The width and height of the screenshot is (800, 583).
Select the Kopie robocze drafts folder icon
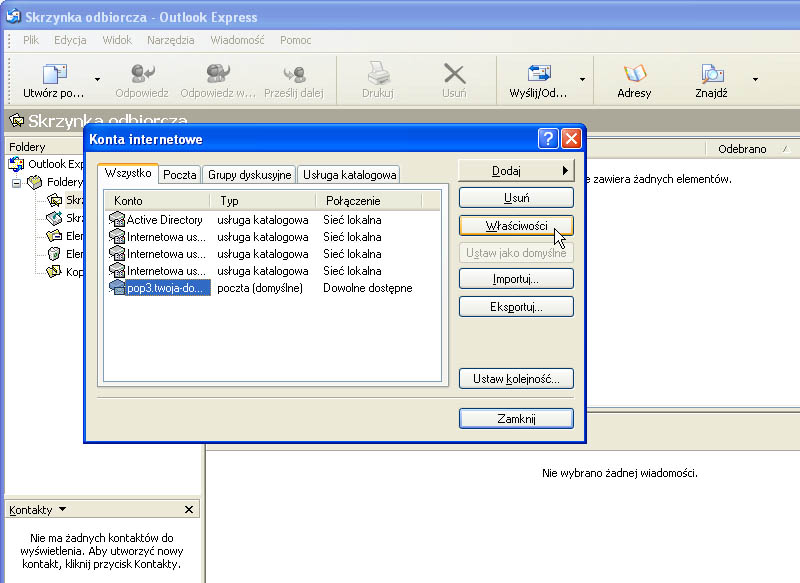coord(54,272)
